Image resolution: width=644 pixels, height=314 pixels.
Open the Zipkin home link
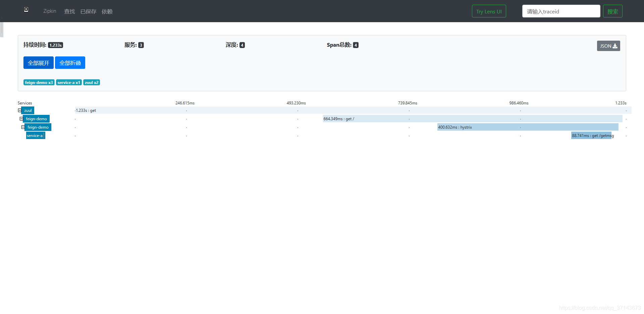[50, 11]
